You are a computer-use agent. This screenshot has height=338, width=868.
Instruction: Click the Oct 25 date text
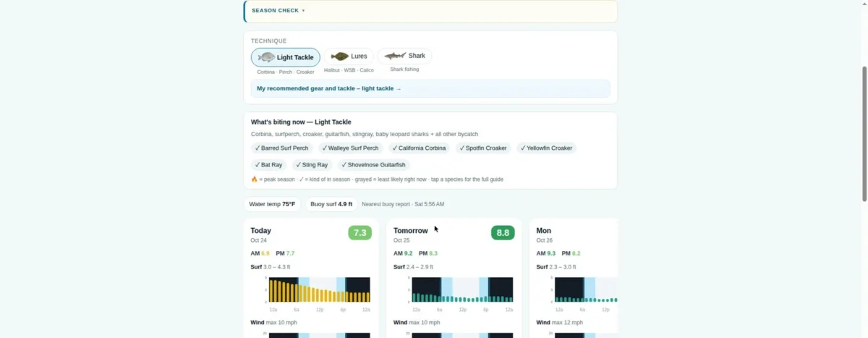pos(401,240)
